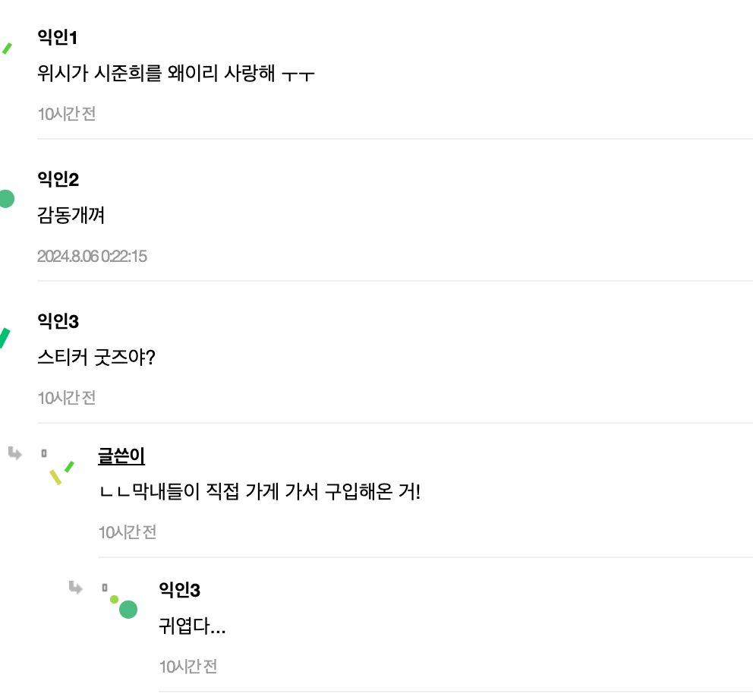Click the reply arrow beside 글쓴이 comment

pyautogui.click(x=14, y=453)
